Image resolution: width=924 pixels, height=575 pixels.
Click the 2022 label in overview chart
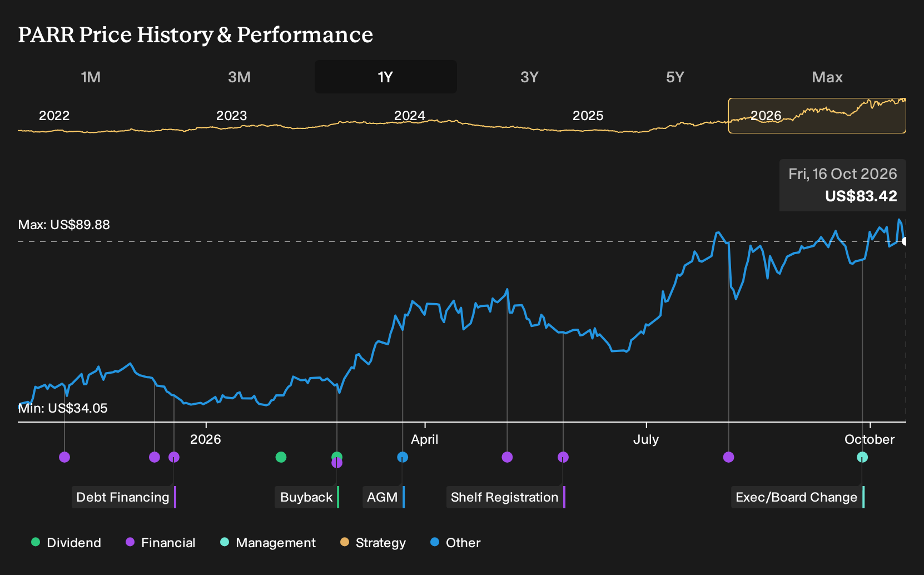(54, 116)
